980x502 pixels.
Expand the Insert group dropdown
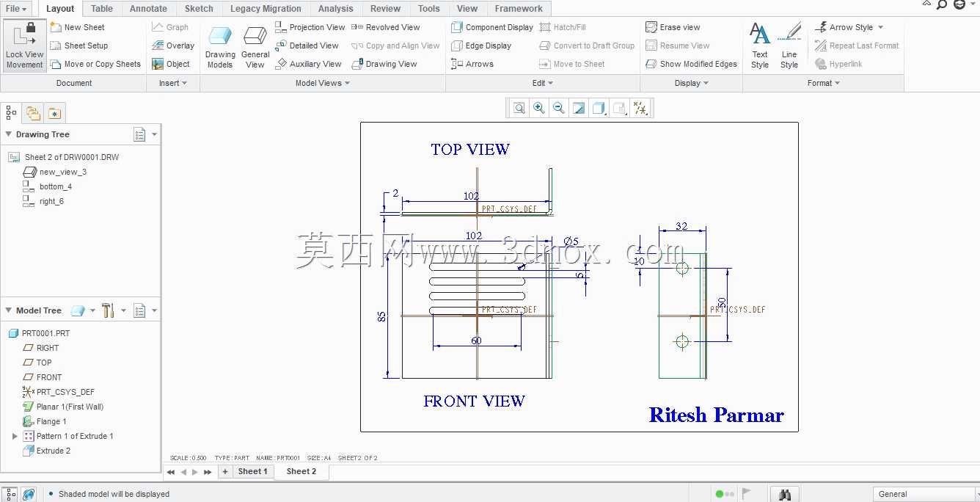173,83
